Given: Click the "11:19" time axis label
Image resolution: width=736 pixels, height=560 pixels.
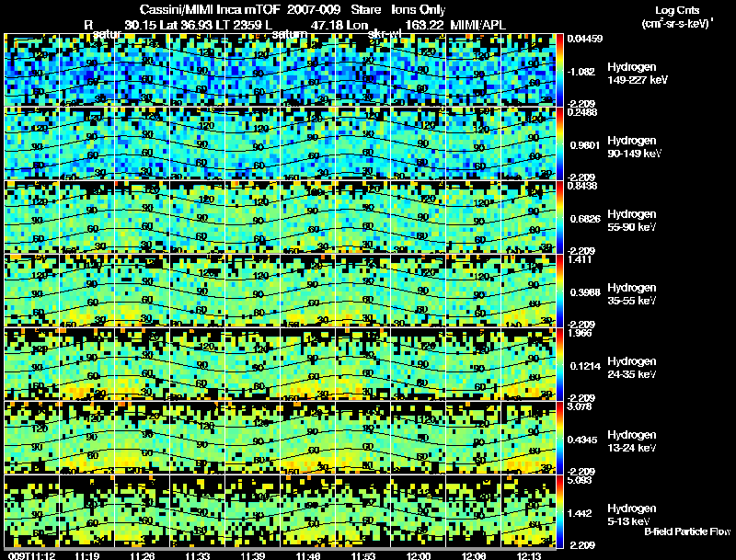Looking at the screenshot, I should pos(86,556).
